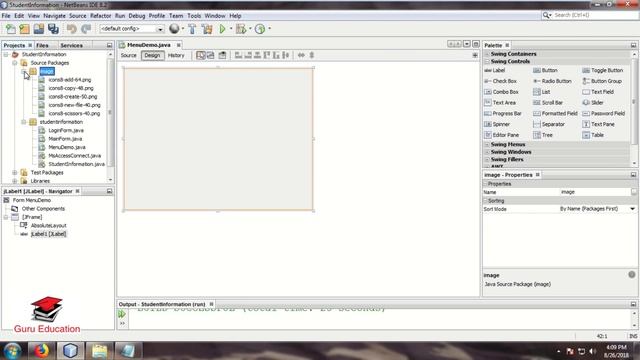Image resolution: width=640 pixels, height=360 pixels.
Task: Open the Refactor menu
Action: click(x=100, y=16)
